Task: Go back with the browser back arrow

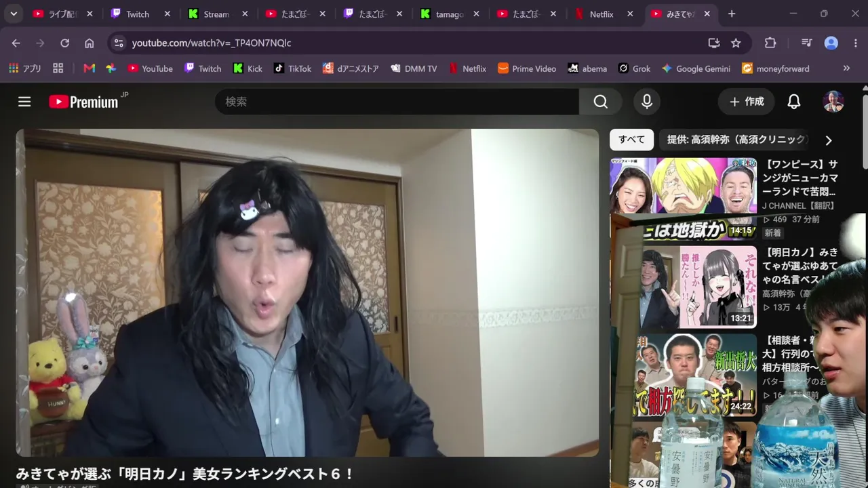Action: (16, 43)
